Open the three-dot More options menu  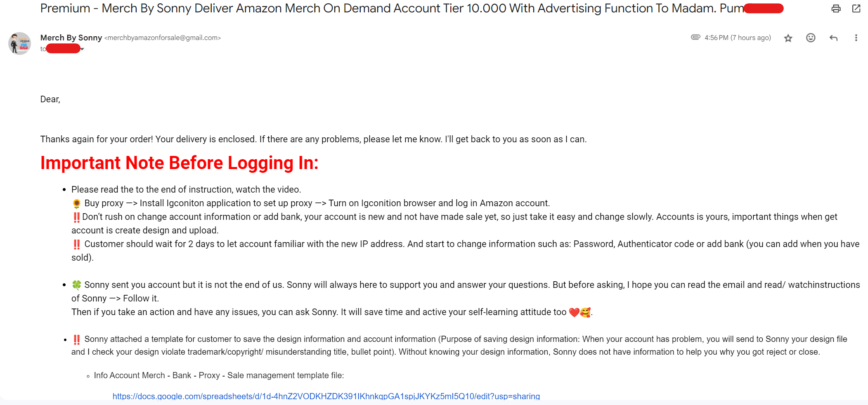856,38
